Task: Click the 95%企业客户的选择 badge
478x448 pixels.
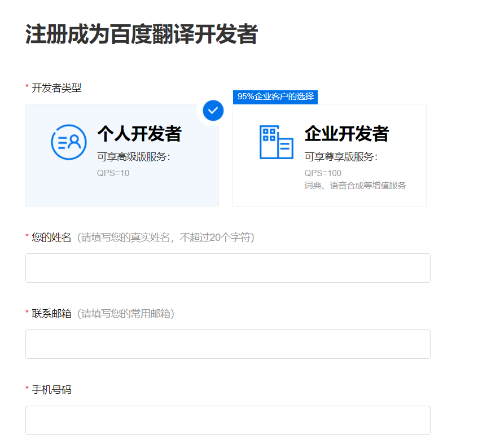Action: tap(275, 97)
